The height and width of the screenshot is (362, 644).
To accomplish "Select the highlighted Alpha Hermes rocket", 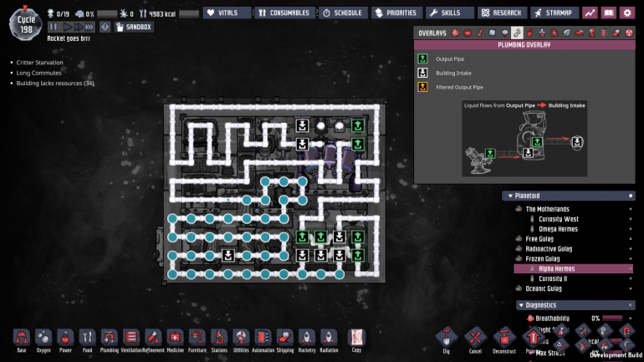I will [574, 269].
